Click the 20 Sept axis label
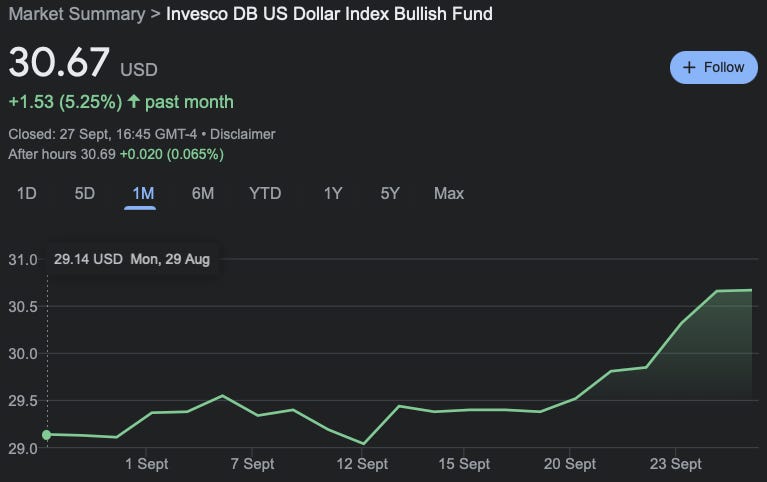 (569, 463)
